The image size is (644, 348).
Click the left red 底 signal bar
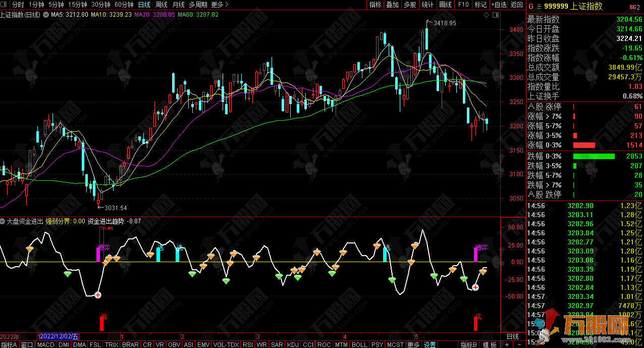[x=102, y=323]
